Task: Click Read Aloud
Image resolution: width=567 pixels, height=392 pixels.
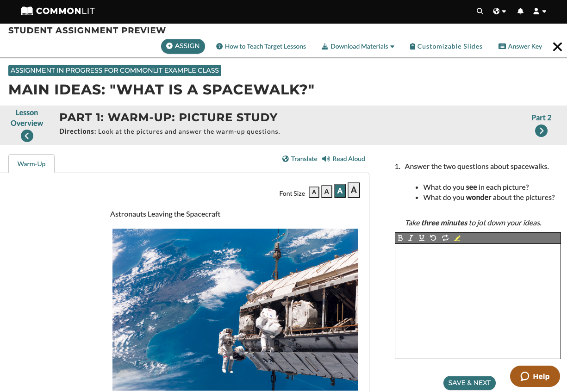Action: 343,159
